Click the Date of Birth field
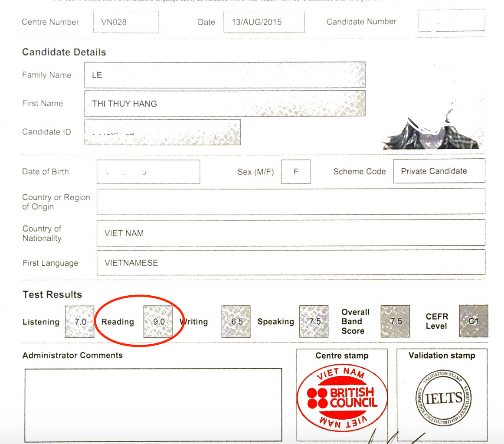504x444 pixels. point(148,172)
